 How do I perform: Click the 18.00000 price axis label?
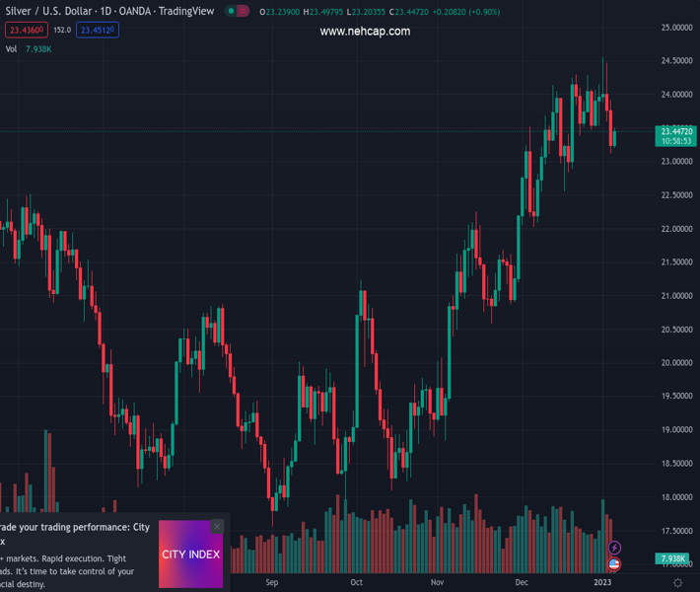click(x=676, y=497)
